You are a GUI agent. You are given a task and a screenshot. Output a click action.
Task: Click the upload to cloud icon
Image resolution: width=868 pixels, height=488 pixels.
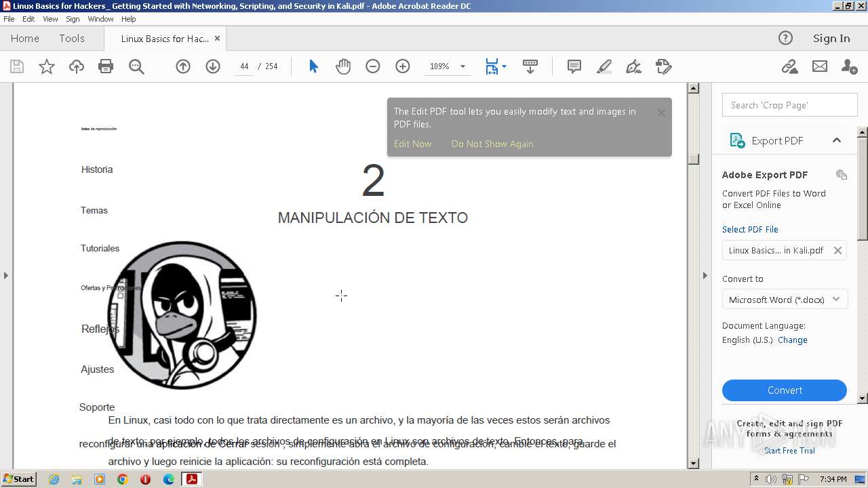[77, 66]
